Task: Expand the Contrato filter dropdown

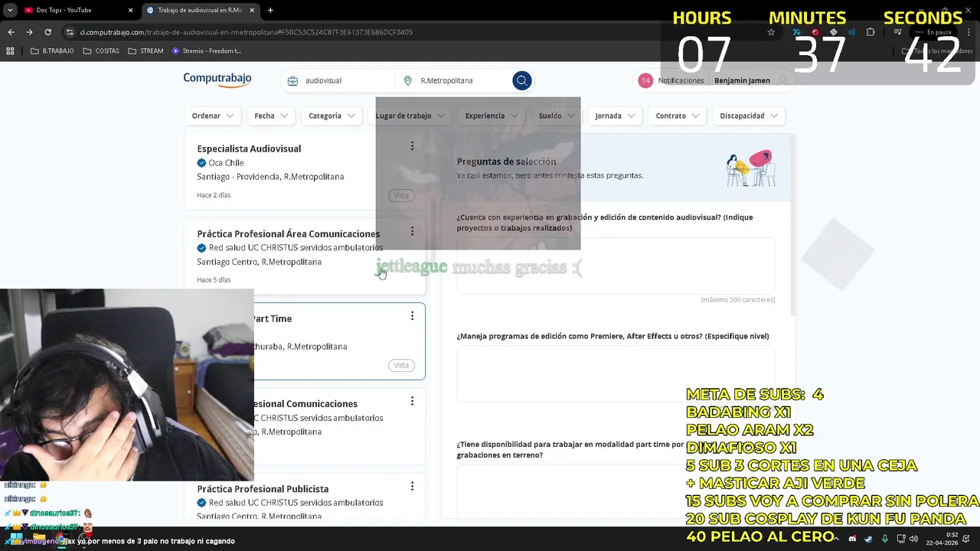Action: tap(678, 116)
